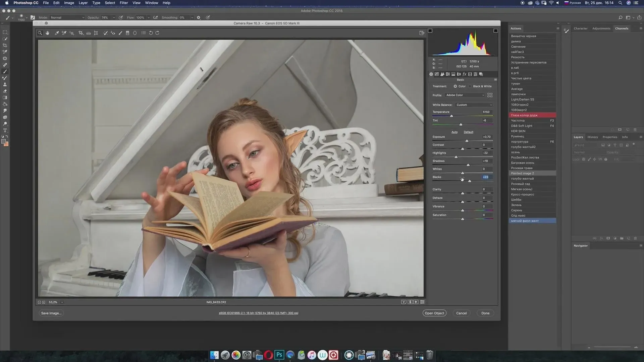Select Black & White treatment option
Image resolution: width=644 pixels, height=362 pixels.
pyautogui.click(x=471, y=86)
